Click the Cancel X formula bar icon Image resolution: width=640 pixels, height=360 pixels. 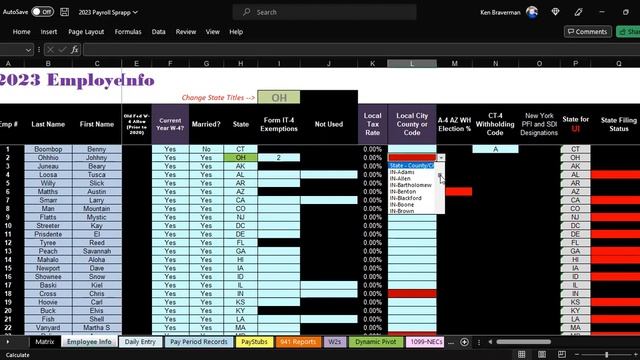[x=50, y=50]
